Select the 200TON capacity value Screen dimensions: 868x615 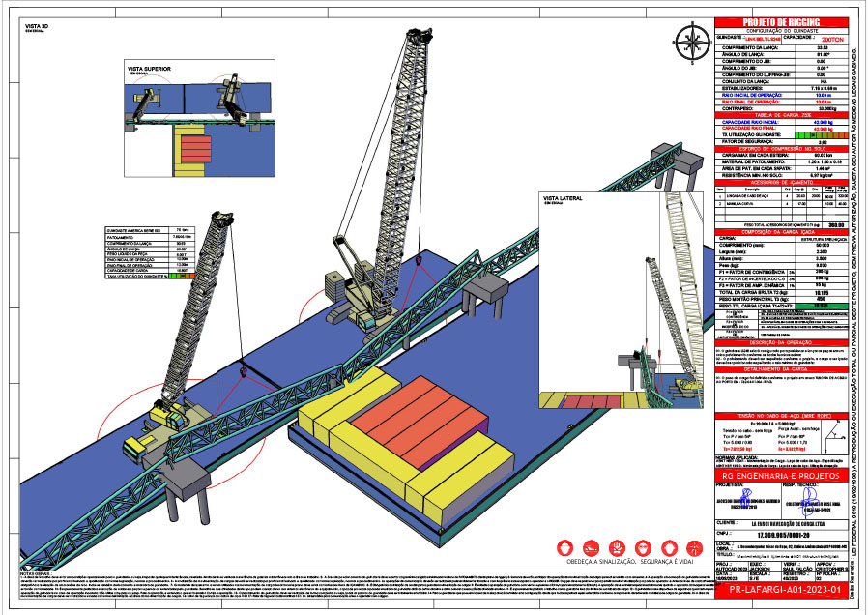[x=832, y=40]
